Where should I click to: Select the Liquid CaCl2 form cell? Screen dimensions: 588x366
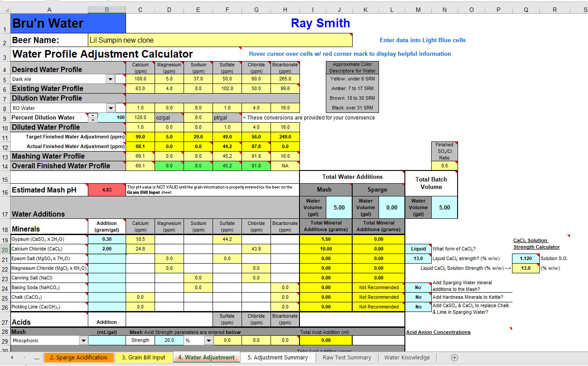click(418, 249)
